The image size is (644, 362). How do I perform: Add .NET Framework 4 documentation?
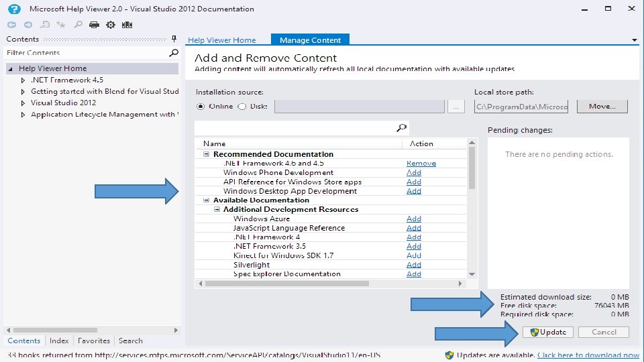[x=414, y=237]
